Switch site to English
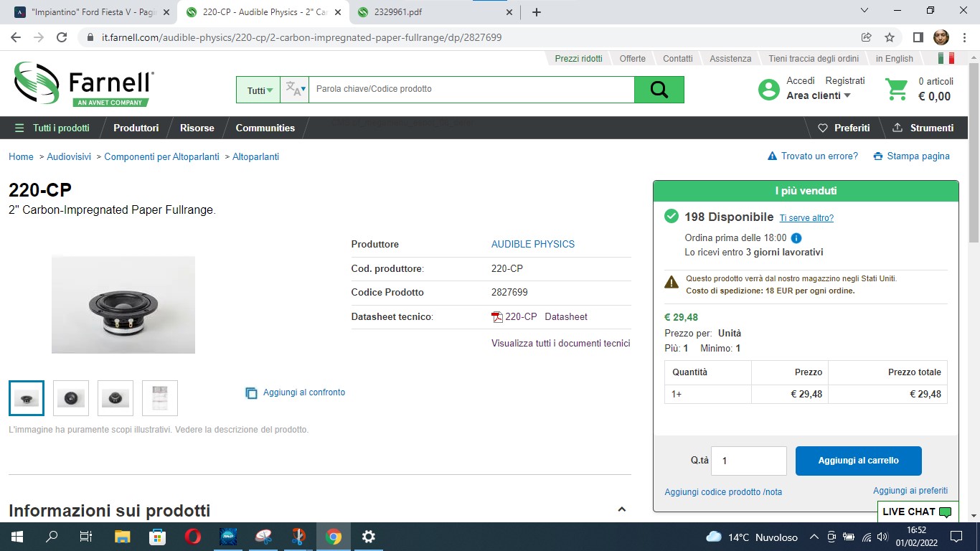The height and width of the screenshot is (551, 980). coord(895,59)
